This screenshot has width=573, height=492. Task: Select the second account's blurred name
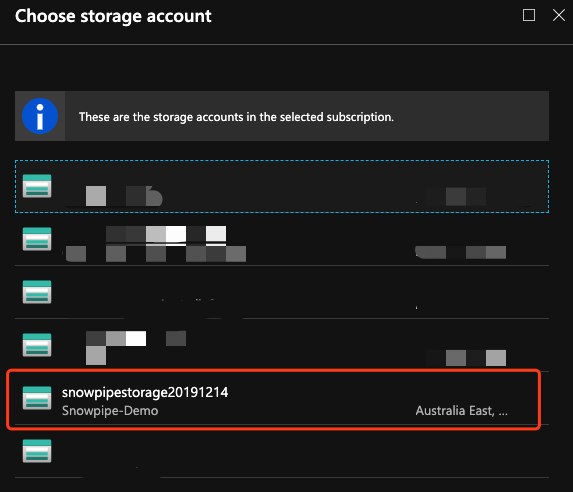click(x=166, y=234)
